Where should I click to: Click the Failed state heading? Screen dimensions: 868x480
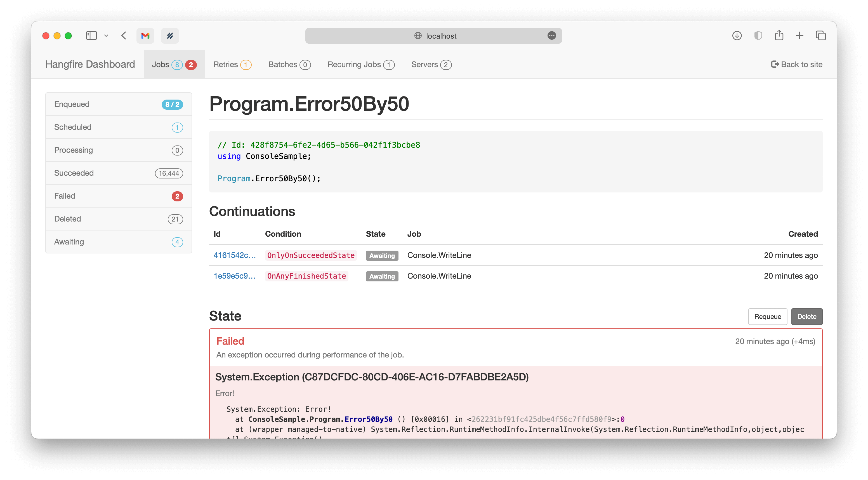[x=230, y=341]
